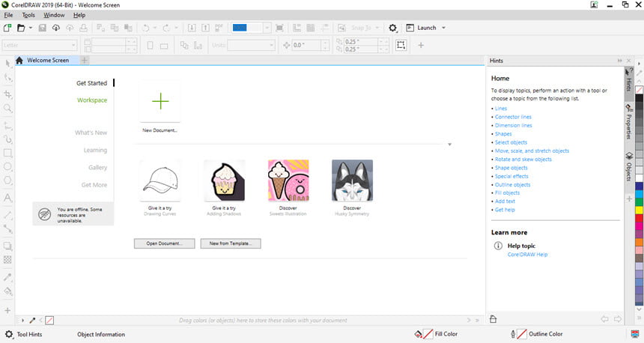
Task: Open the What's New section
Action: pos(91,133)
